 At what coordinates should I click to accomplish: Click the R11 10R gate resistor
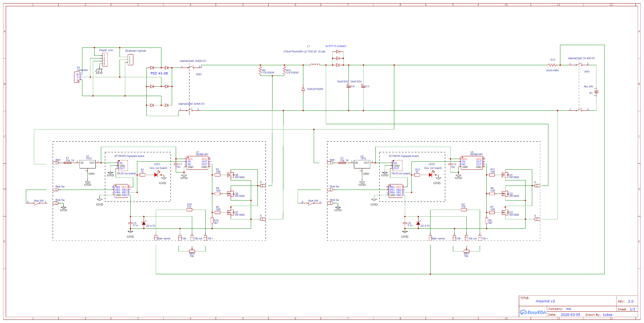(492, 175)
